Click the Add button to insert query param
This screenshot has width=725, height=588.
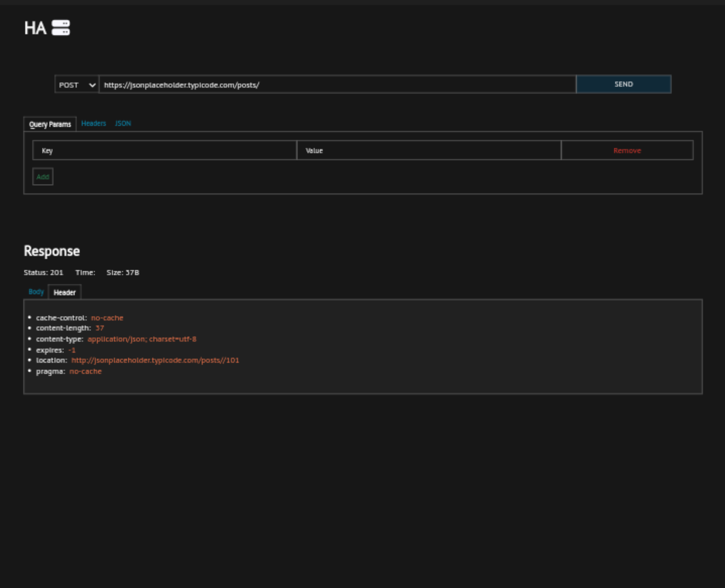pyautogui.click(x=42, y=177)
